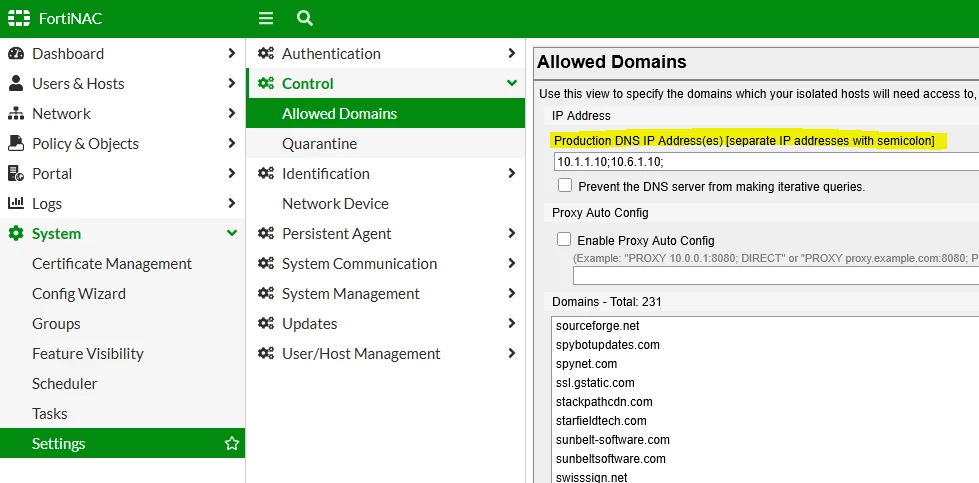Expand the Dashboard chevron

tap(232, 54)
